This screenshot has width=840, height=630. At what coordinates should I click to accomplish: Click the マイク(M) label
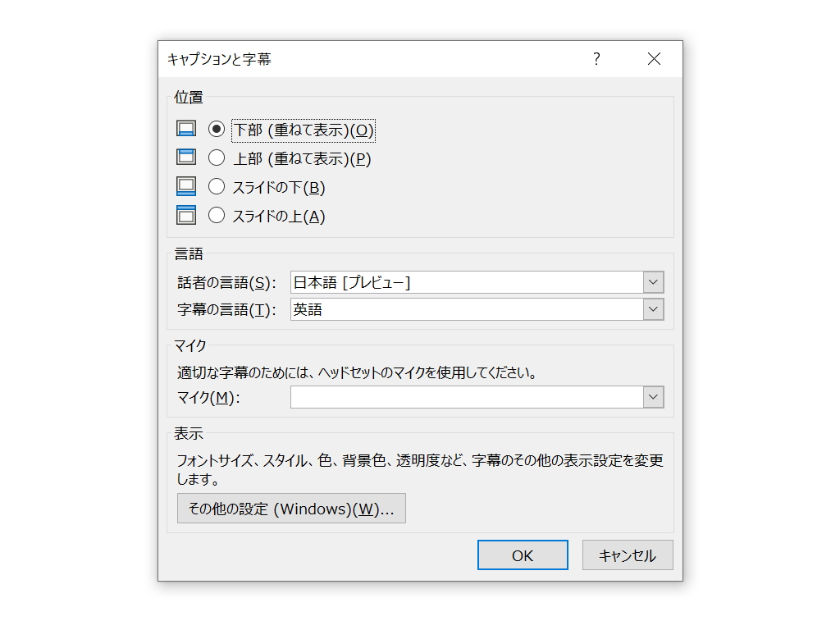[208, 398]
